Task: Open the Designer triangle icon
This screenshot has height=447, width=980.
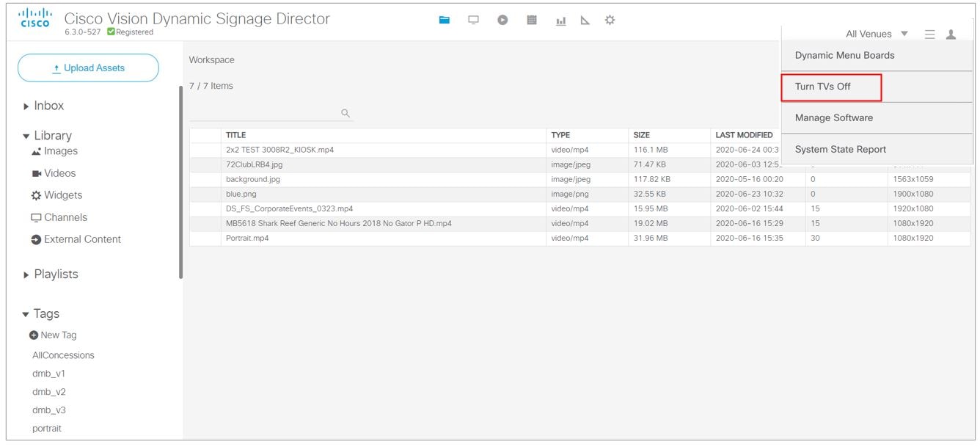Action: pyautogui.click(x=585, y=20)
